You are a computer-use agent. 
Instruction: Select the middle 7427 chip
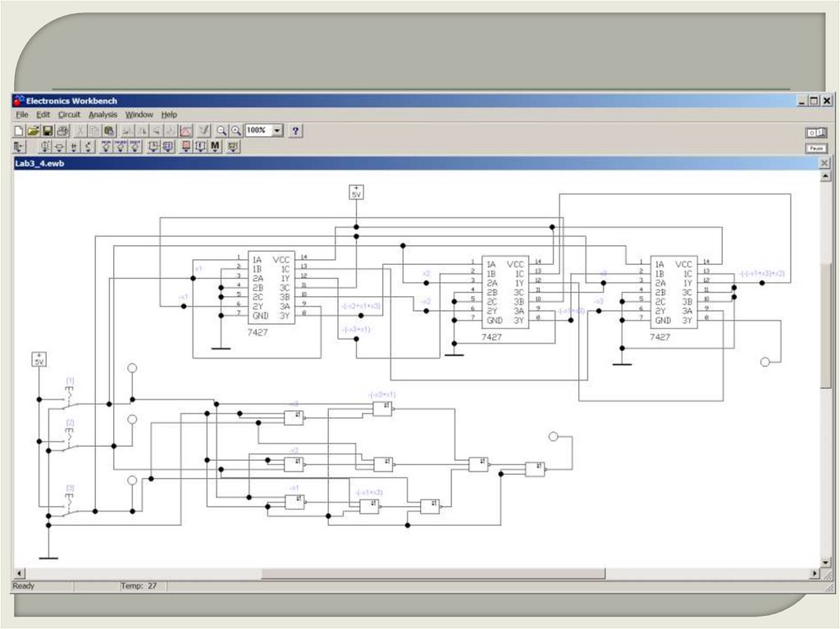(x=504, y=292)
